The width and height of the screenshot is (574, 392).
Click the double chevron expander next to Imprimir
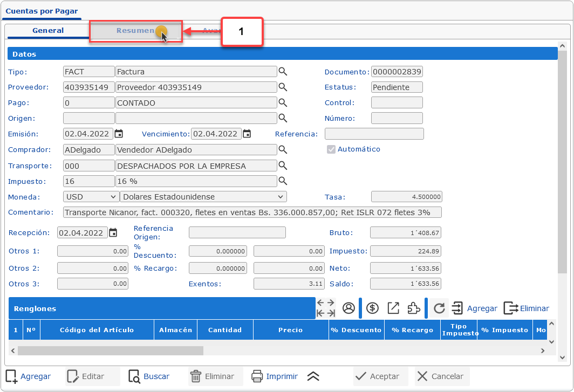(x=313, y=376)
